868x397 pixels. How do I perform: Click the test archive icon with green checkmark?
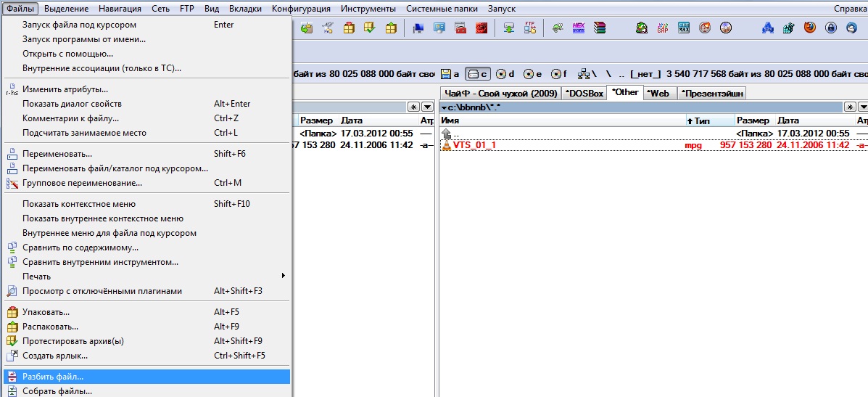pos(370,28)
